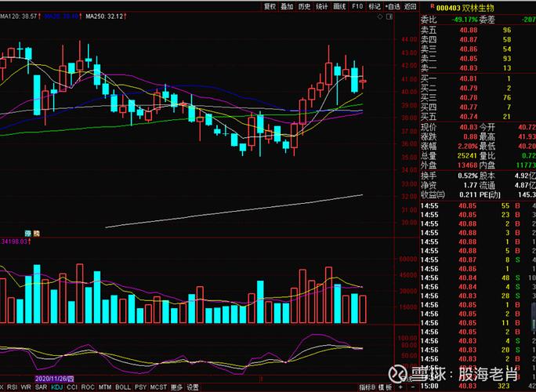
Task: Click the diamond icon above the chart
Action: [x=380, y=16]
